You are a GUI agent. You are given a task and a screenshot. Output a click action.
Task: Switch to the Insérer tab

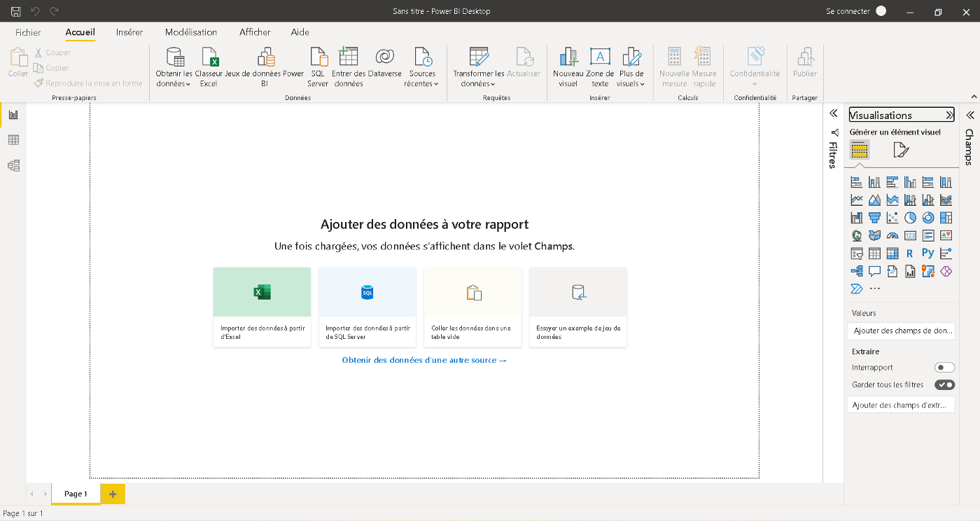coord(129,32)
